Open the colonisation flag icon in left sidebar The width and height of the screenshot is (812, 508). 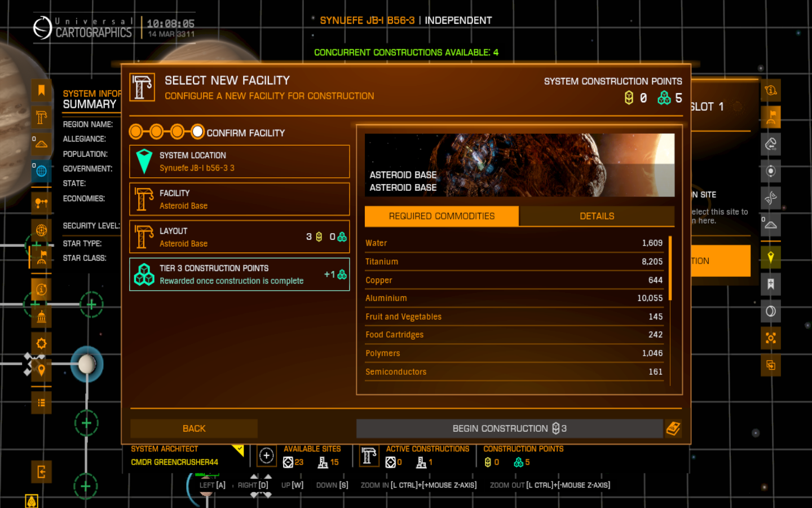point(41,257)
